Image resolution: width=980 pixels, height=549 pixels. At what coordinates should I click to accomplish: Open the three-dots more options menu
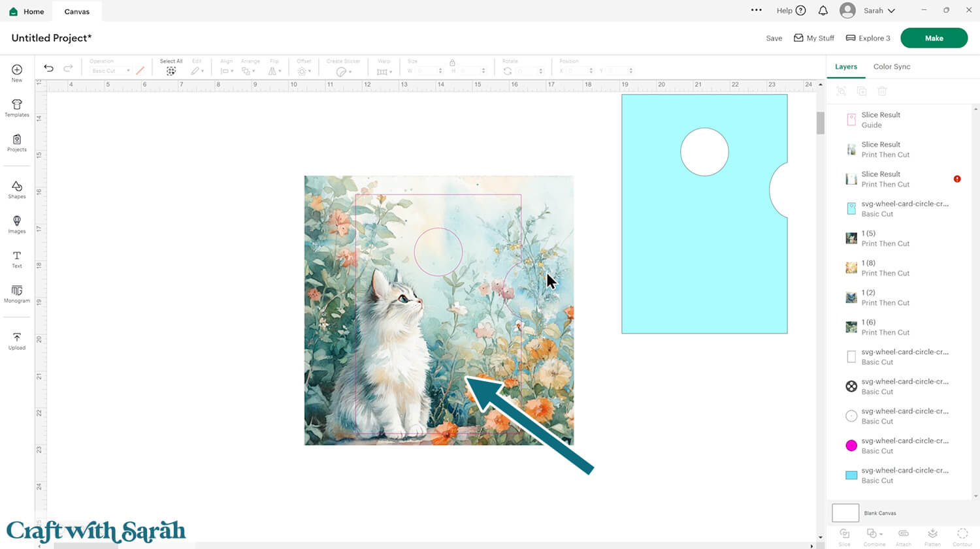757,10
